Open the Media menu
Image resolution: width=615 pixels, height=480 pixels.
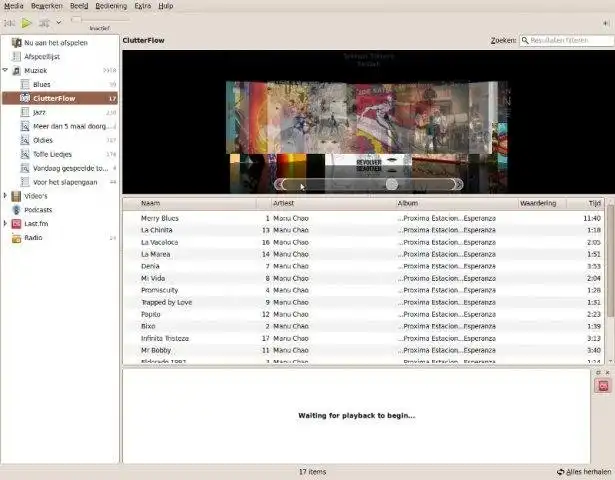[14, 6]
